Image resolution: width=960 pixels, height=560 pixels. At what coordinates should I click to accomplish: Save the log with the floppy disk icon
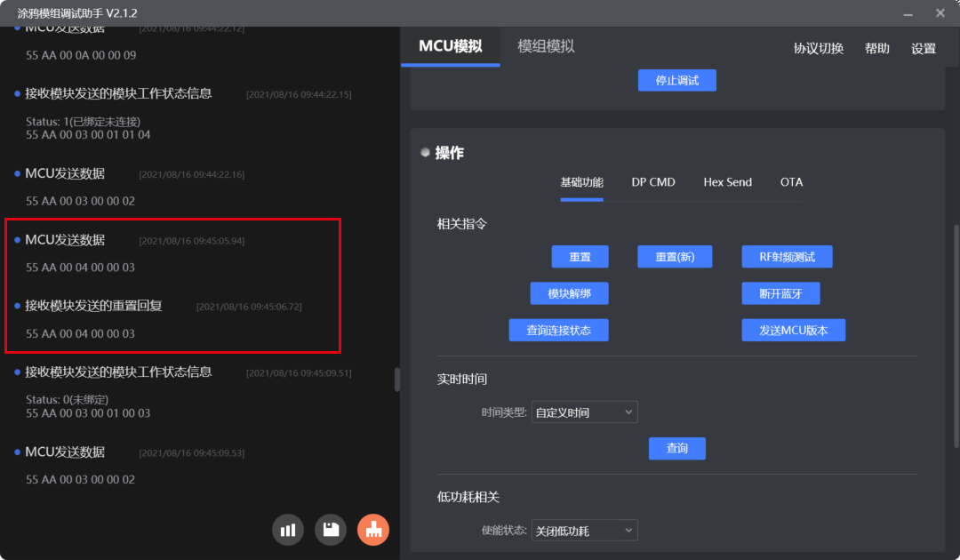(331, 531)
